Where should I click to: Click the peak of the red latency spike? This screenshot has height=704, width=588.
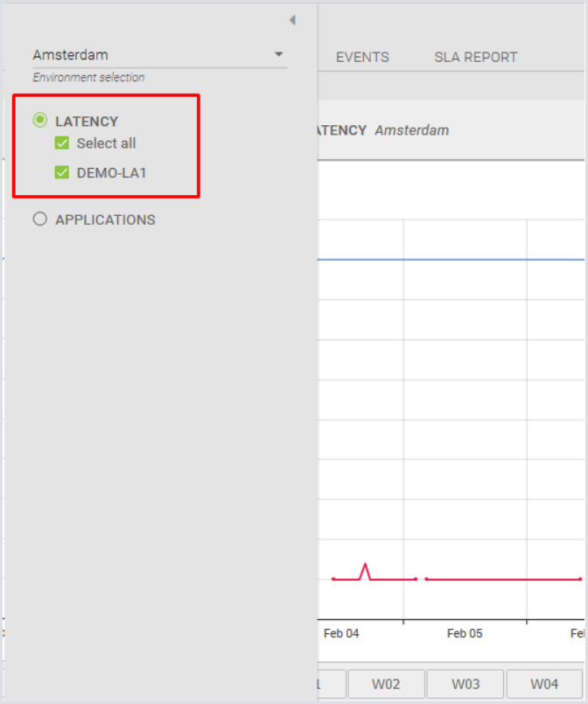(x=365, y=565)
